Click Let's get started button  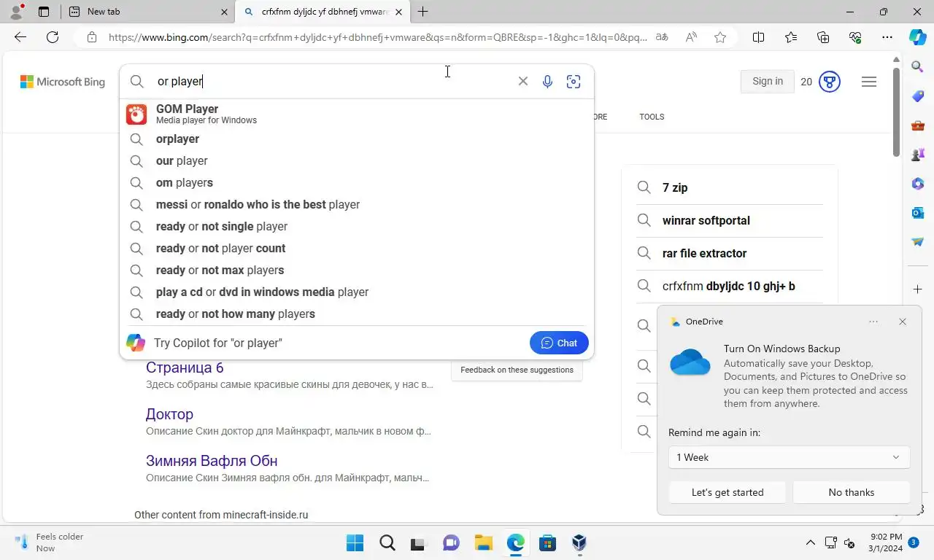727,492
